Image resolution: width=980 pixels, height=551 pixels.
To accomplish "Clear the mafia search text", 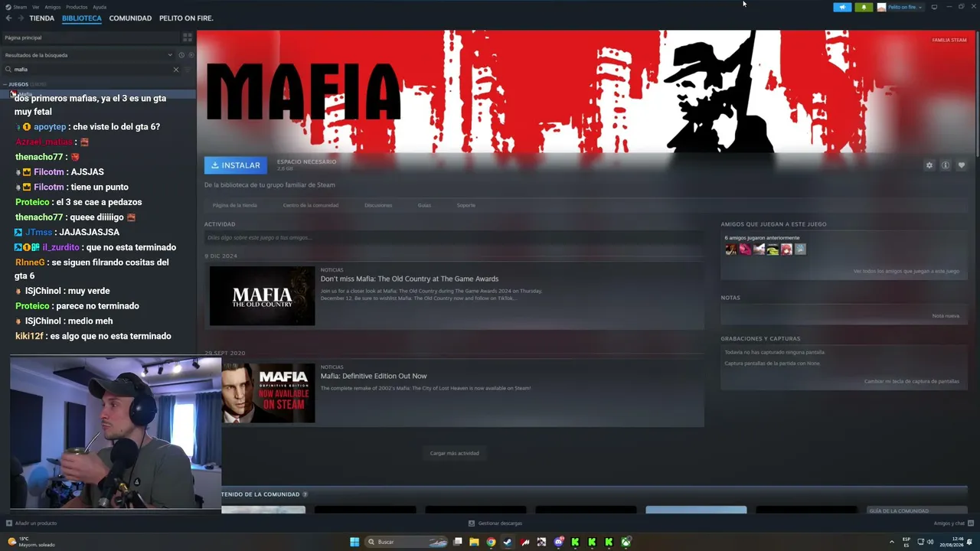I will click(175, 70).
